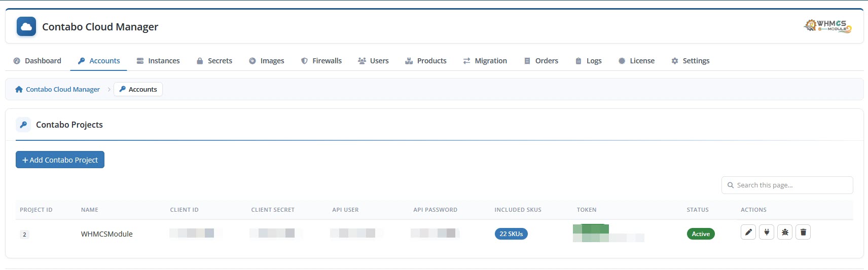Click the Status column header
This screenshot has height=270, width=868.
pos(698,210)
